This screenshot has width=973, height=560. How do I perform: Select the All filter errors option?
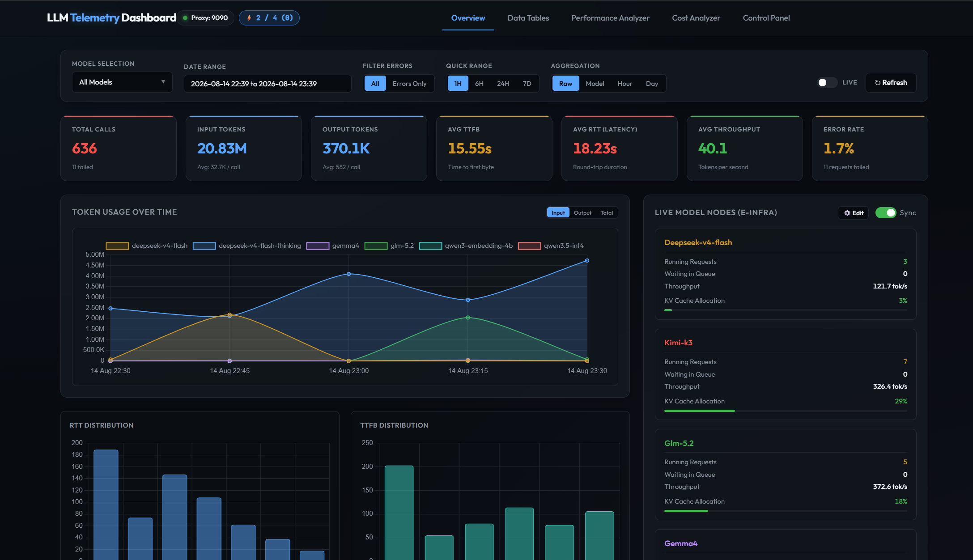[x=375, y=84]
